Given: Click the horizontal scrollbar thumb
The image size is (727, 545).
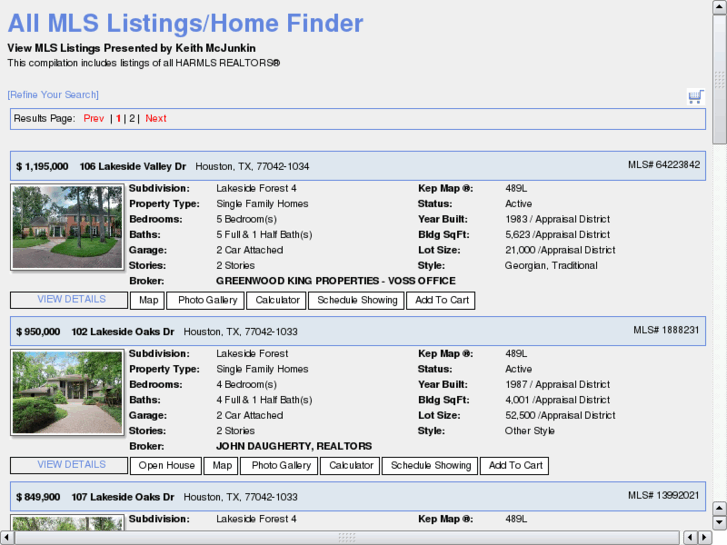Looking at the screenshot, I should pos(347,538).
